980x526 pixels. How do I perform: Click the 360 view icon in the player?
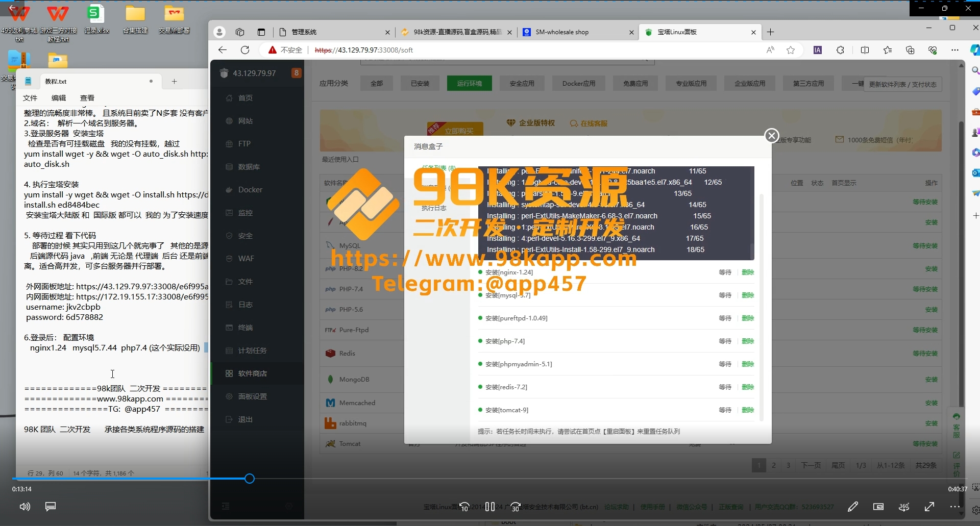coord(904,507)
